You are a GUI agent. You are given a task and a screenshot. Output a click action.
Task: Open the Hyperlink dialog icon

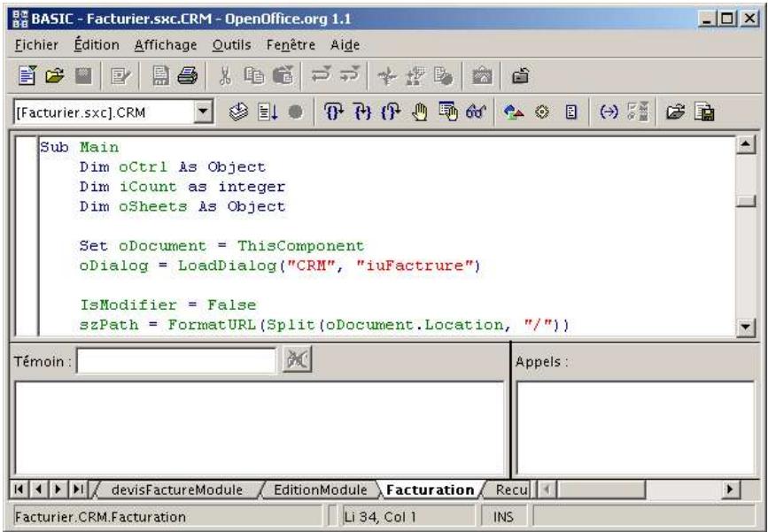[443, 76]
